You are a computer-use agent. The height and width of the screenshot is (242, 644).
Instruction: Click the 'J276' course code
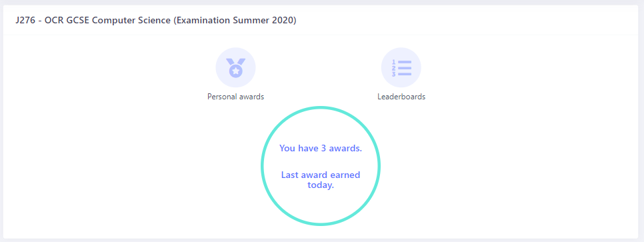coord(25,21)
